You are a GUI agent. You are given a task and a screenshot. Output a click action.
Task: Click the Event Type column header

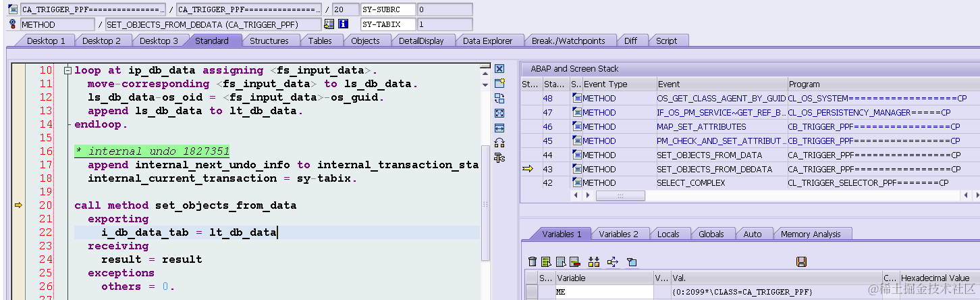(x=619, y=84)
